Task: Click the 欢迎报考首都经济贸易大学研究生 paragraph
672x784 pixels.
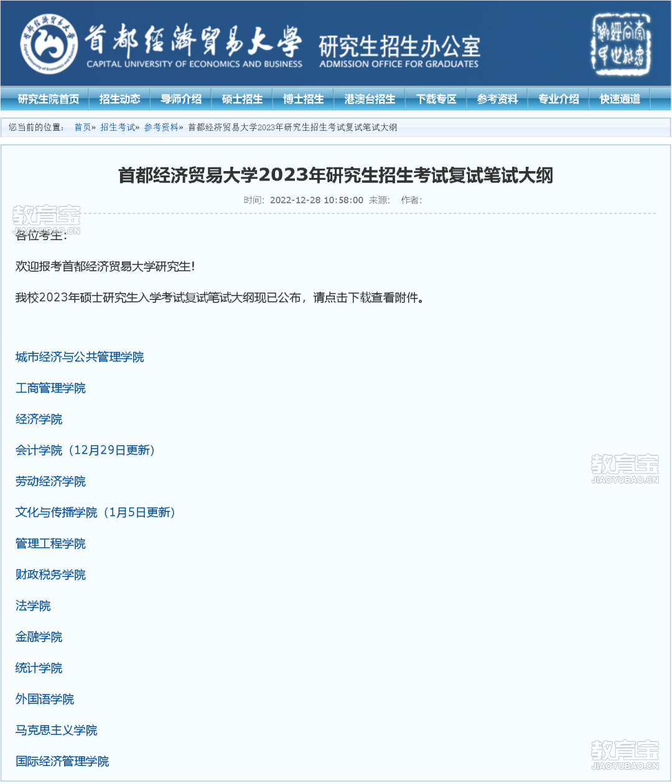Action: [x=105, y=267]
